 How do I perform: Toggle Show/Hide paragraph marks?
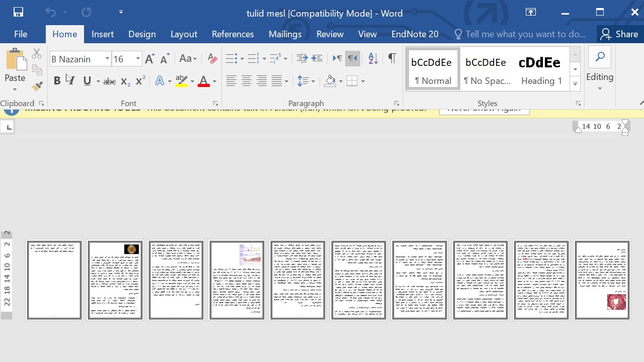pyautogui.click(x=392, y=59)
